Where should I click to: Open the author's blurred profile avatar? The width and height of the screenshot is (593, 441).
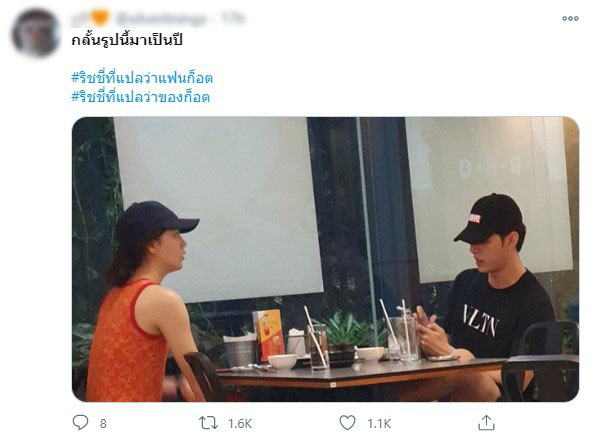[35, 33]
